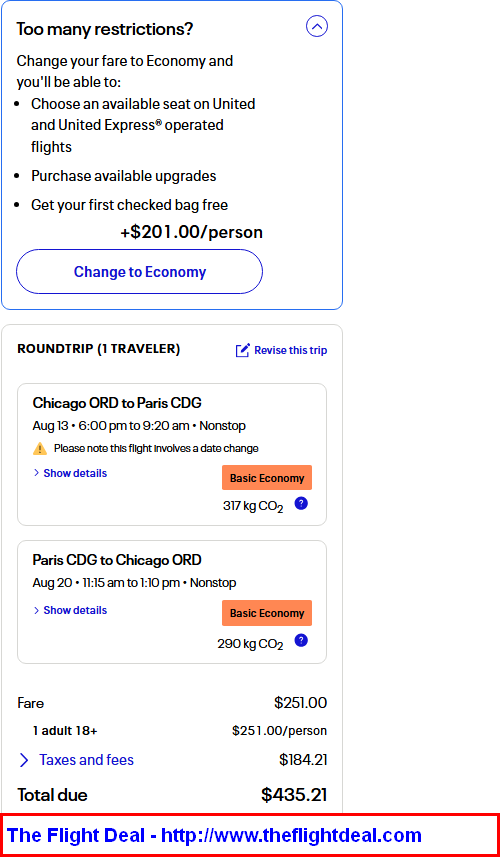Click the Paris CDG to Chicago ORD heading
This screenshot has height=857, width=500.
[117, 560]
